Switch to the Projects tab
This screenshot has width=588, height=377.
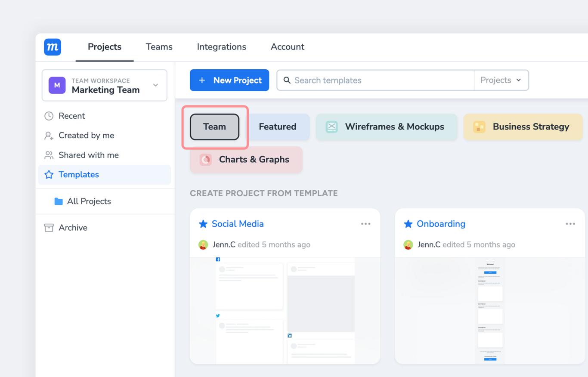click(105, 47)
